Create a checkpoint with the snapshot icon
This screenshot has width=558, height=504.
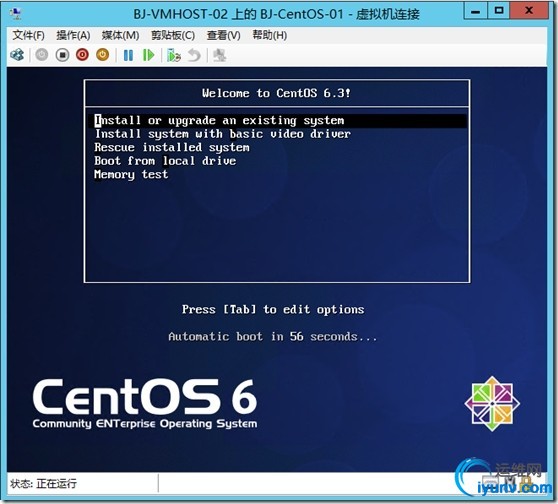(x=174, y=56)
